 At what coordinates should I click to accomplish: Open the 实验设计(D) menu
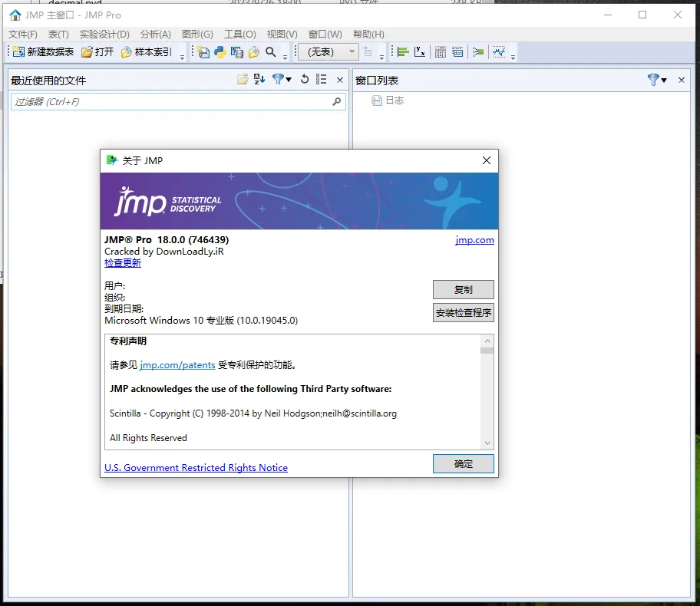(x=104, y=35)
